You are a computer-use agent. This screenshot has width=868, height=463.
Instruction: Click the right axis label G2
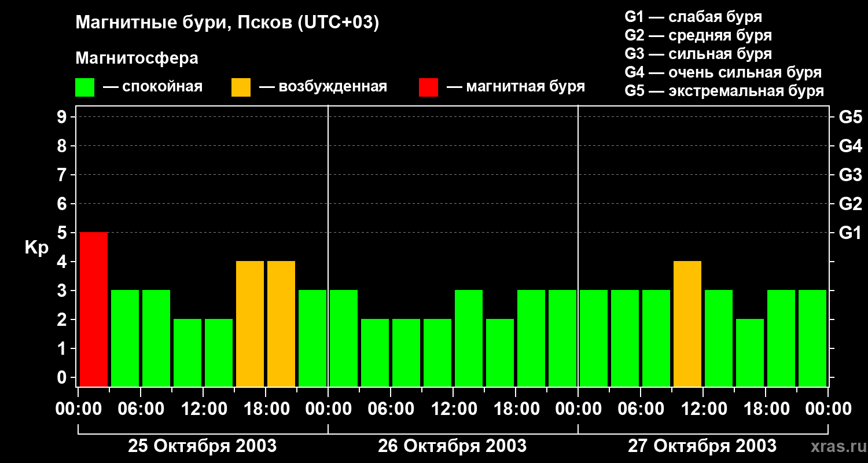(x=850, y=204)
